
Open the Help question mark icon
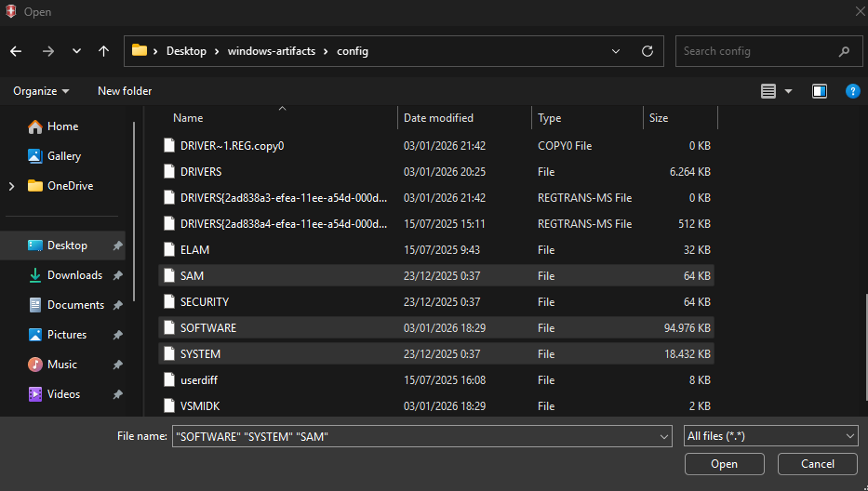coord(851,91)
